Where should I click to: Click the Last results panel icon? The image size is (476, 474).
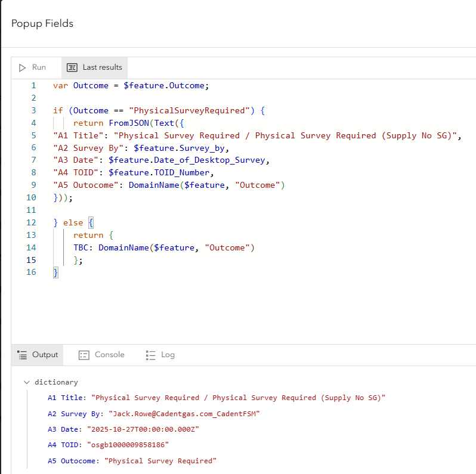pyautogui.click(x=72, y=67)
